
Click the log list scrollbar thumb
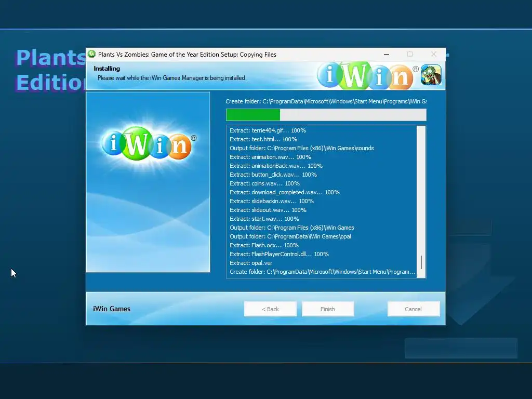[421, 262]
